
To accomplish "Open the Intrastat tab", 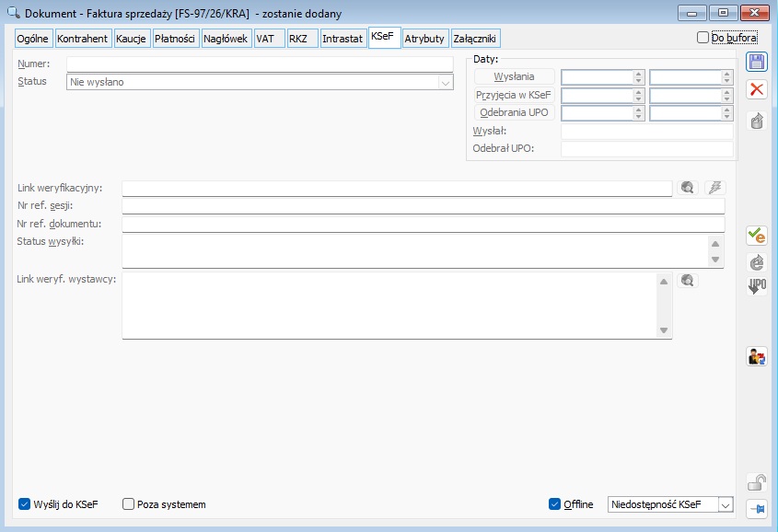I will tap(343, 39).
